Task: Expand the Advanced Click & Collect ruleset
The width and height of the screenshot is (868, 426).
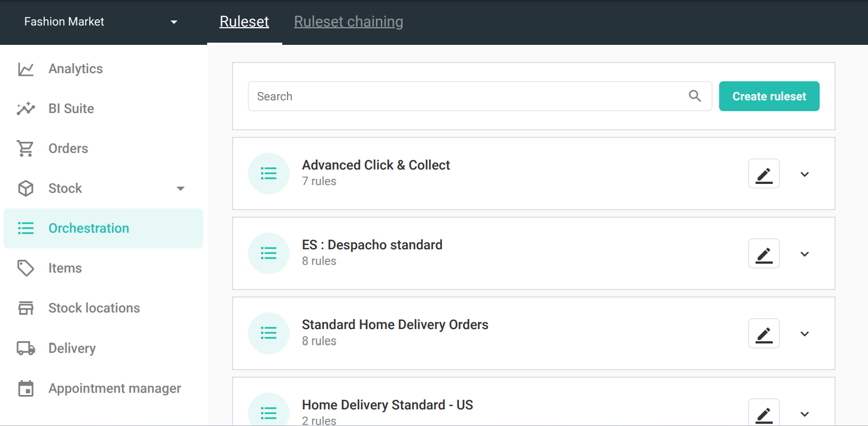Action: [805, 174]
